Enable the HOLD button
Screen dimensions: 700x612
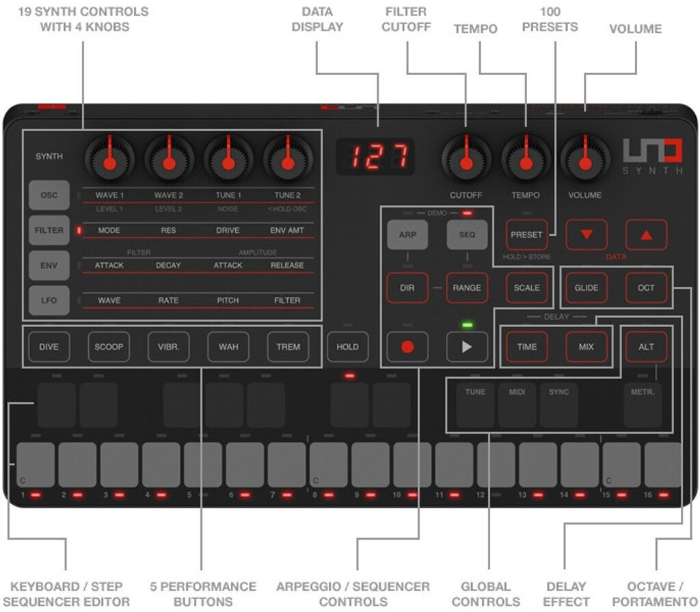tap(347, 346)
